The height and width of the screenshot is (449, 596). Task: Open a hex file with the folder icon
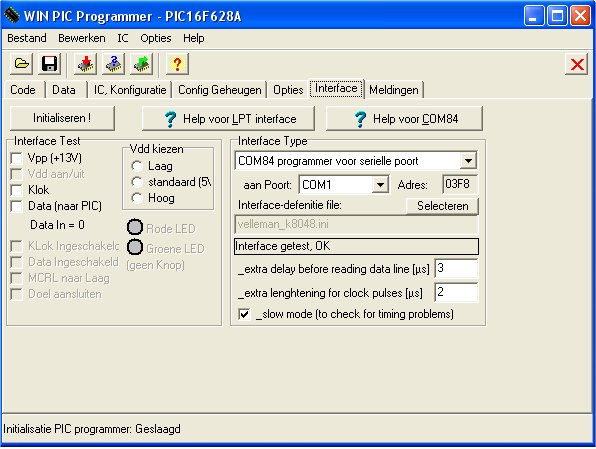[22, 64]
